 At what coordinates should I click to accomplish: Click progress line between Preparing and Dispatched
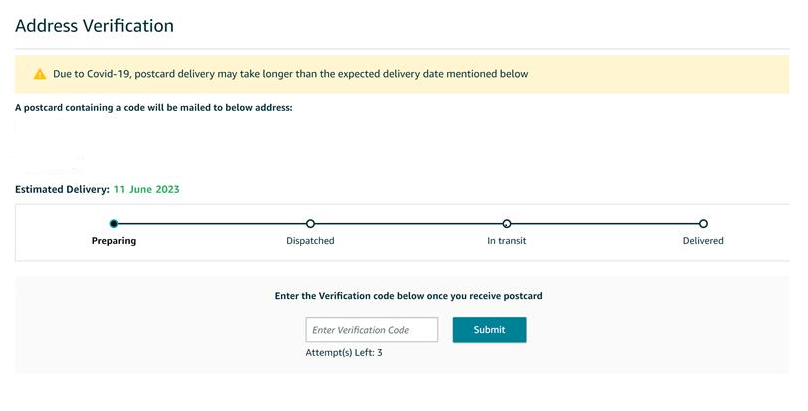(x=212, y=224)
